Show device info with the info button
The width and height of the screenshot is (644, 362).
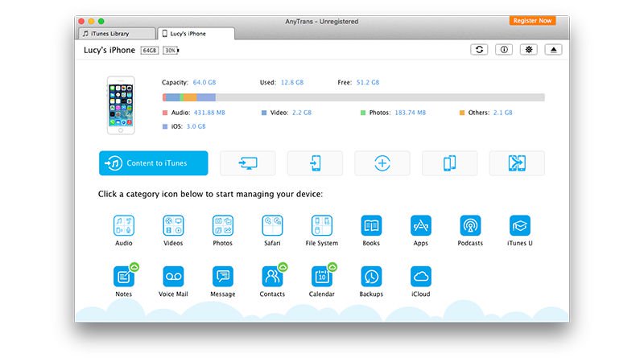tap(504, 50)
